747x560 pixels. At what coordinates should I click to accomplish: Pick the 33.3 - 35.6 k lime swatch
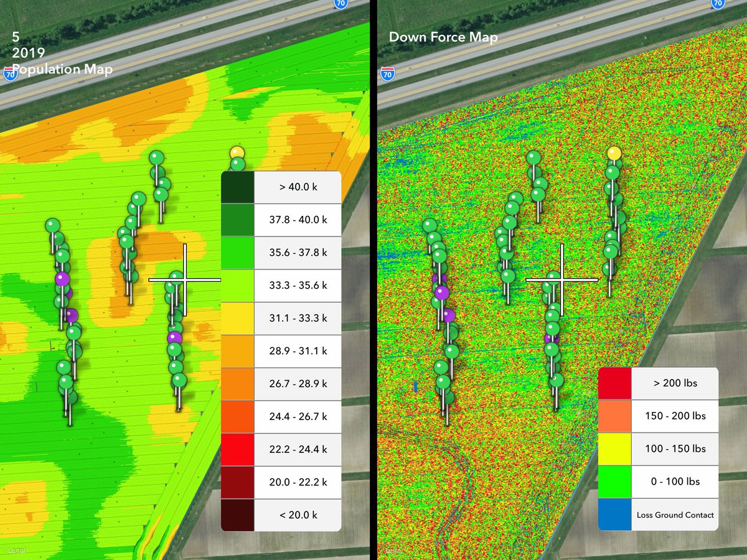(238, 286)
